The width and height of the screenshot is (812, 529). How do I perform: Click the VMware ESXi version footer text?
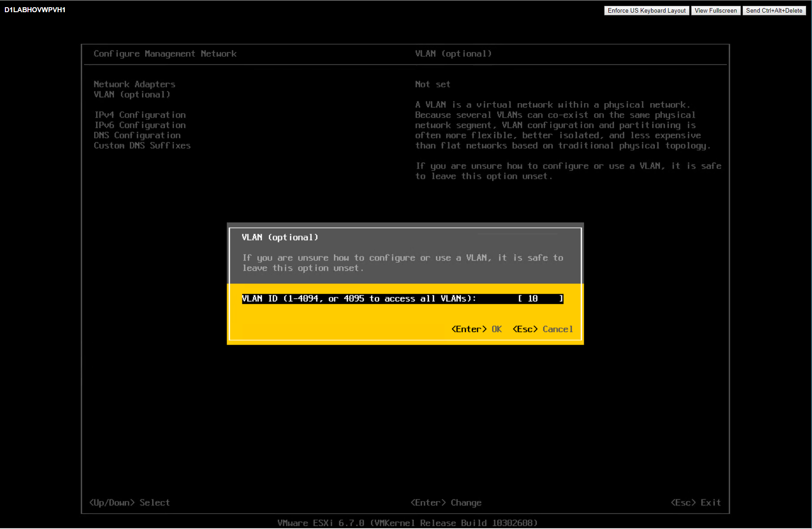tap(407, 523)
